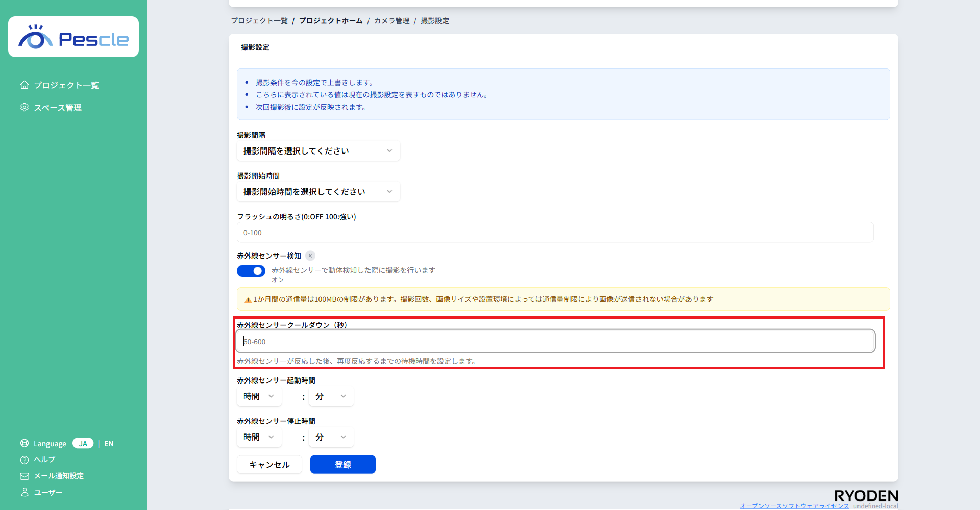Click the キャンセル button

pyautogui.click(x=269, y=465)
